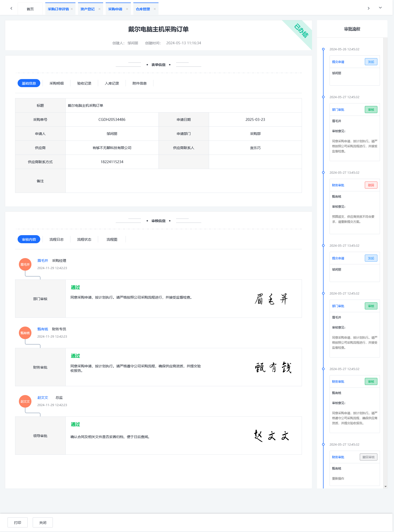Select the 流程日志 review tab
The image size is (394, 532).
57,239
